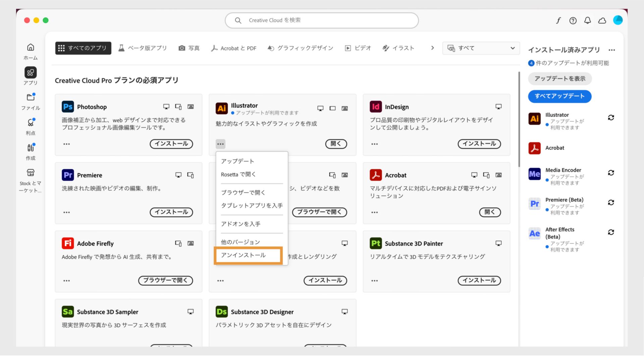
Task: Open Photoshop card more options (…) menu
Action: pyautogui.click(x=66, y=144)
